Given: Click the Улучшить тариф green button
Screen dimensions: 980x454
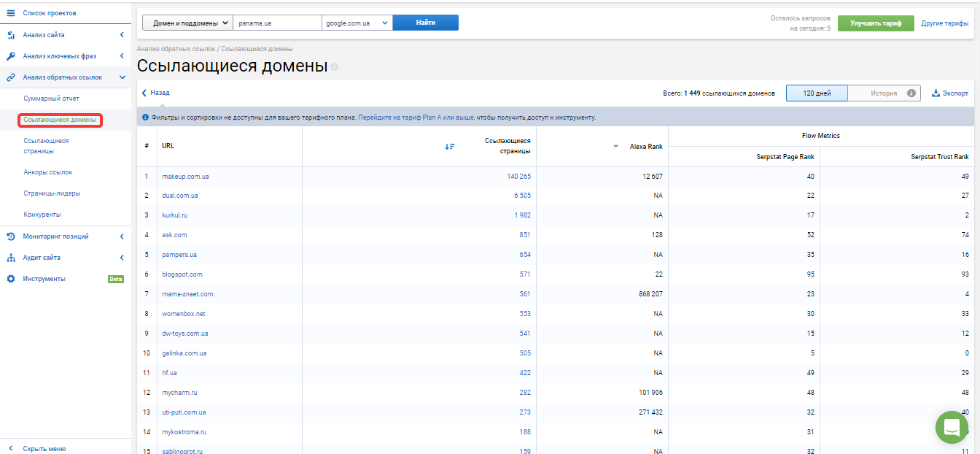Looking at the screenshot, I should tap(876, 23).
